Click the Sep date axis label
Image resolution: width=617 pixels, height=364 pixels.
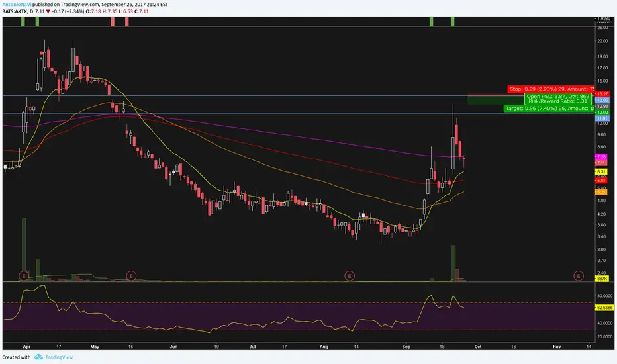406,347
